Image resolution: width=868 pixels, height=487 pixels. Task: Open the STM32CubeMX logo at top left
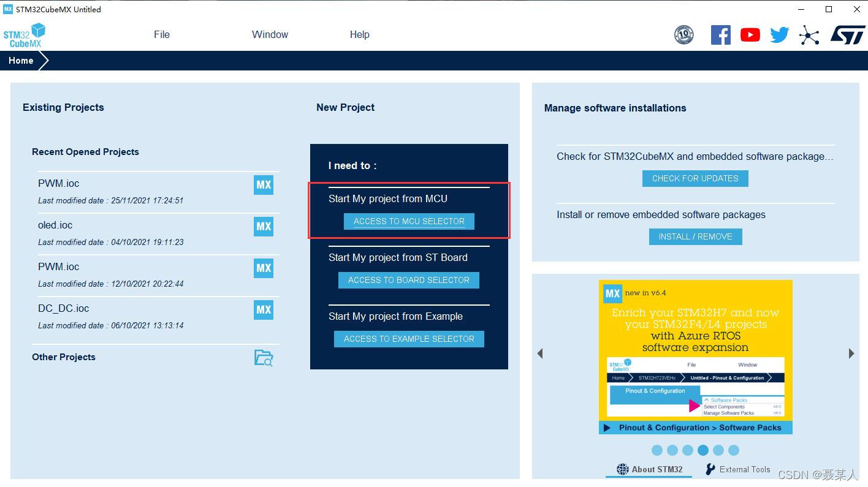[x=25, y=35]
